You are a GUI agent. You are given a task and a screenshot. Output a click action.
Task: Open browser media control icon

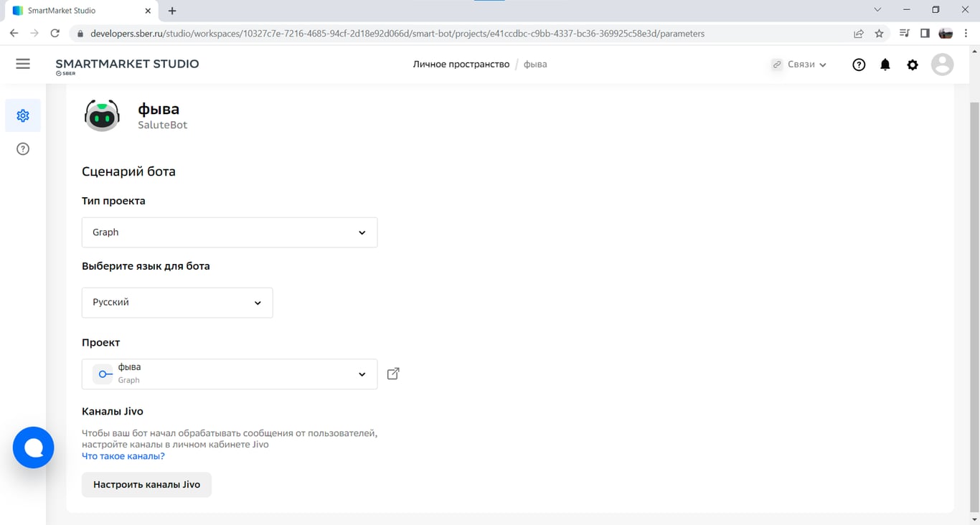pyautogui.click(x=904, y=33)
